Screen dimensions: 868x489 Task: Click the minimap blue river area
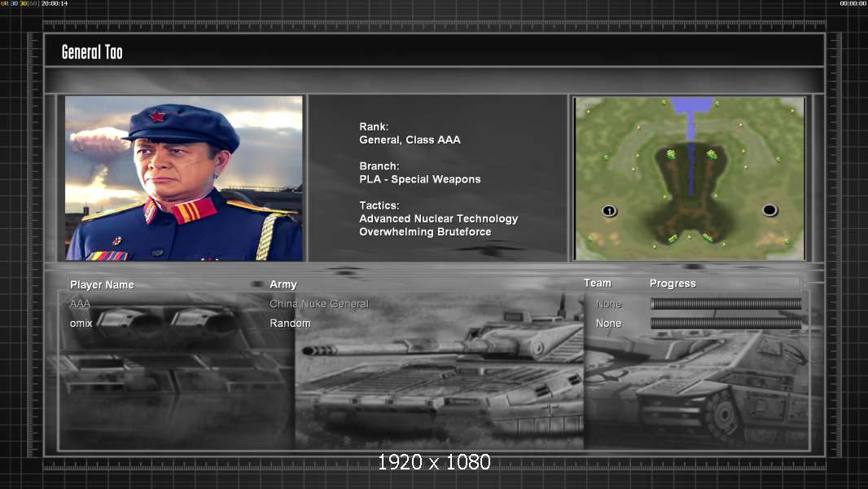[x=690, y=127]
